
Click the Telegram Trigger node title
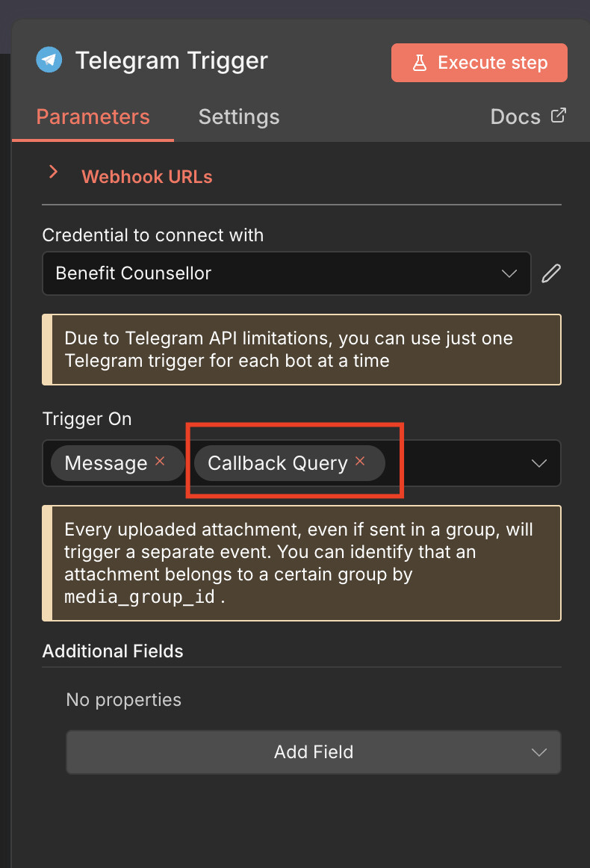[172, 61]
